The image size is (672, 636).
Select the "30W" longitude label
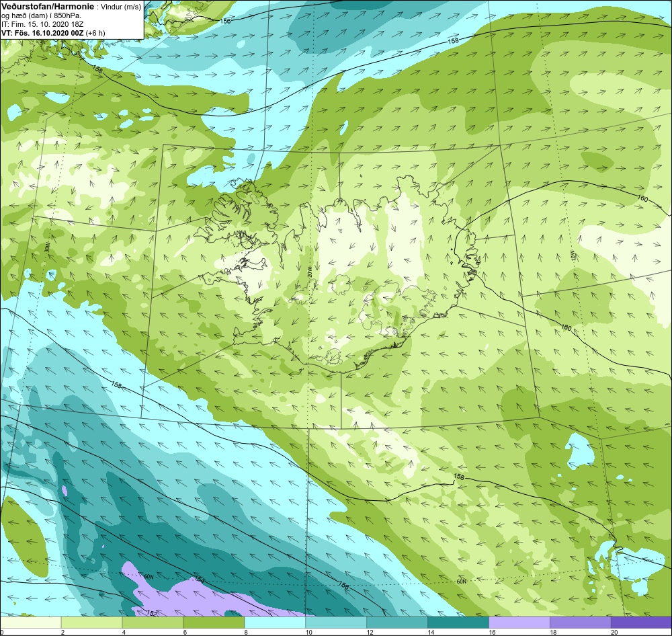pyautogui.click(x=47, y=247)
